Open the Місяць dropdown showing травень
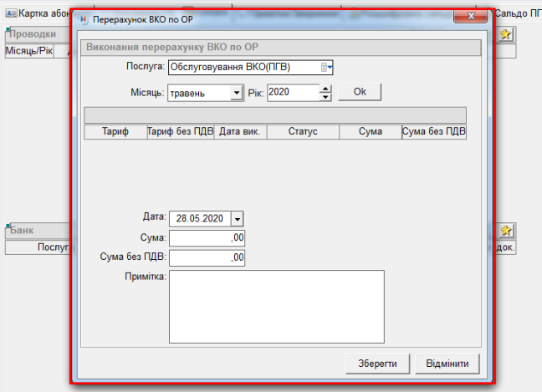Image resolution: width=542 pixels, height=392 pixels. (x=236, y=93)
